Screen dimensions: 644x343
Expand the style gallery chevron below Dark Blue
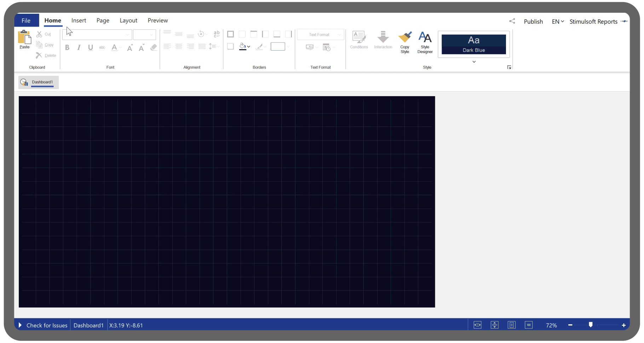click(474, 62)
